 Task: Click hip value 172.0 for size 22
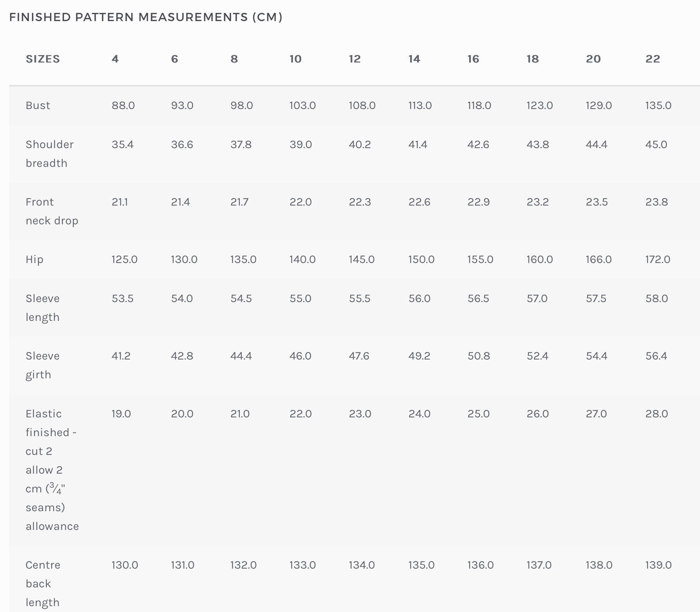pos(658,259)
